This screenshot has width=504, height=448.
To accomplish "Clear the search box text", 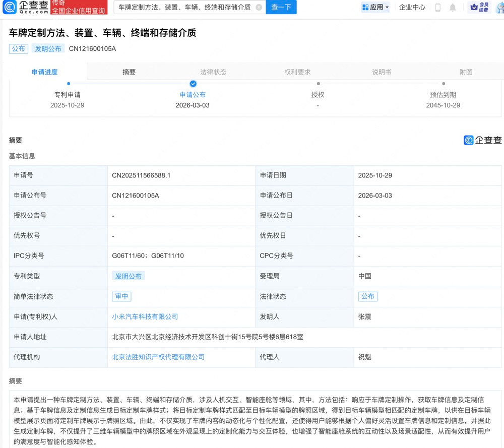I will coord(259,8).
